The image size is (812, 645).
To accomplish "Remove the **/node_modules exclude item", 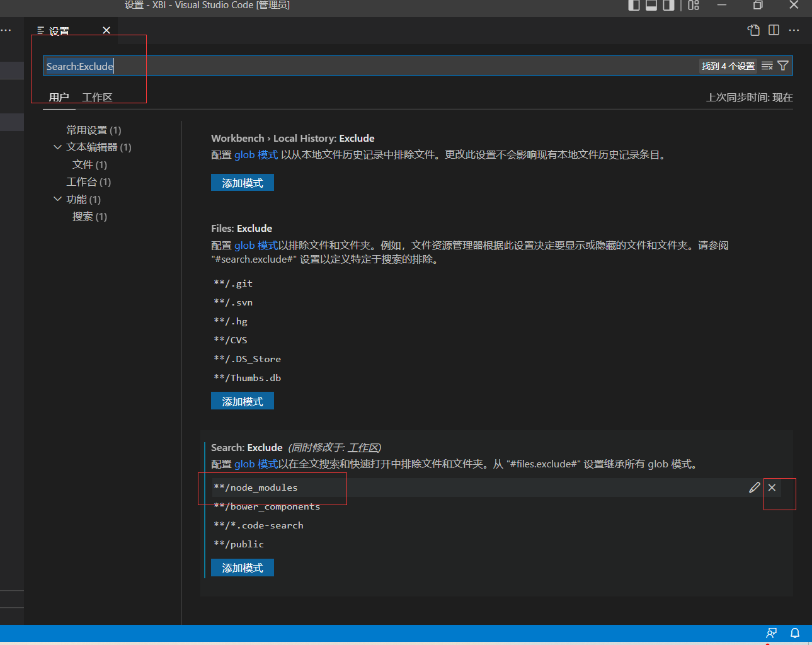I will click(772, 488).
